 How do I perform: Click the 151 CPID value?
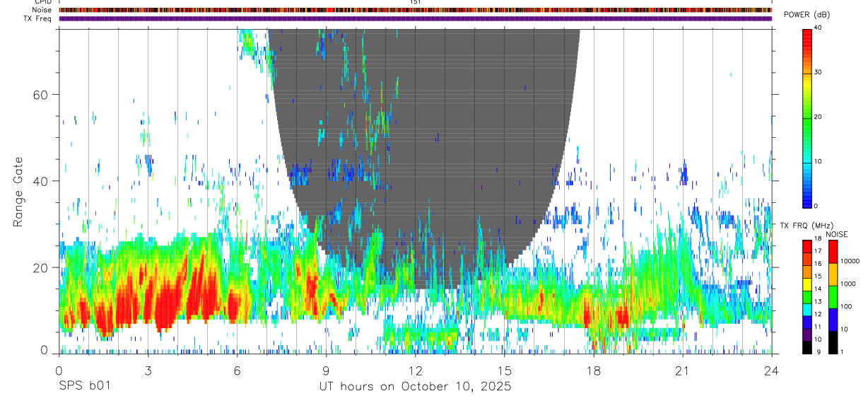click(416, 2)
